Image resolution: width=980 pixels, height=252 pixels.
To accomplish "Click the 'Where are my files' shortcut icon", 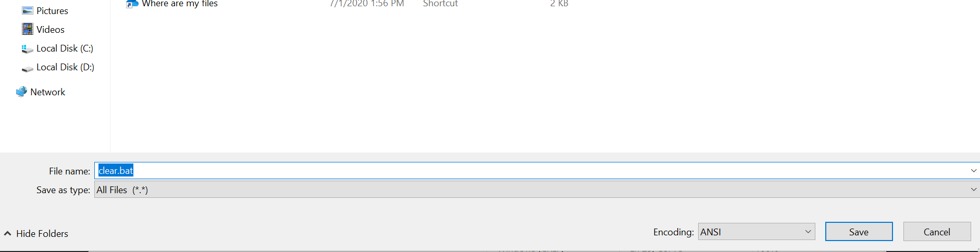I will 132,4.
